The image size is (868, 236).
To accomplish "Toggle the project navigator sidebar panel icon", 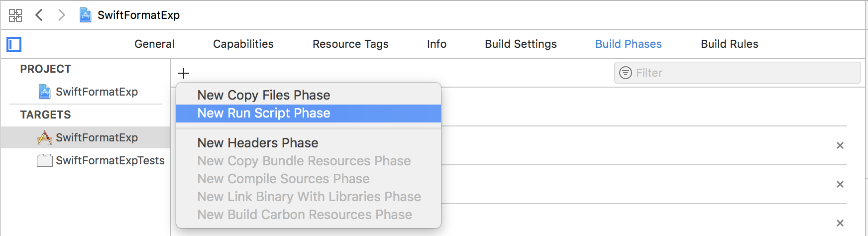I will click(14, 44).
